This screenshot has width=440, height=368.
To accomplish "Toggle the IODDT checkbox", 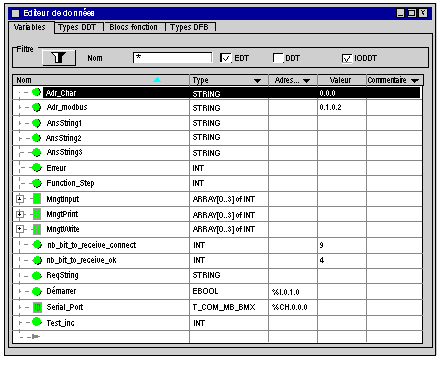I will (347, 58).
